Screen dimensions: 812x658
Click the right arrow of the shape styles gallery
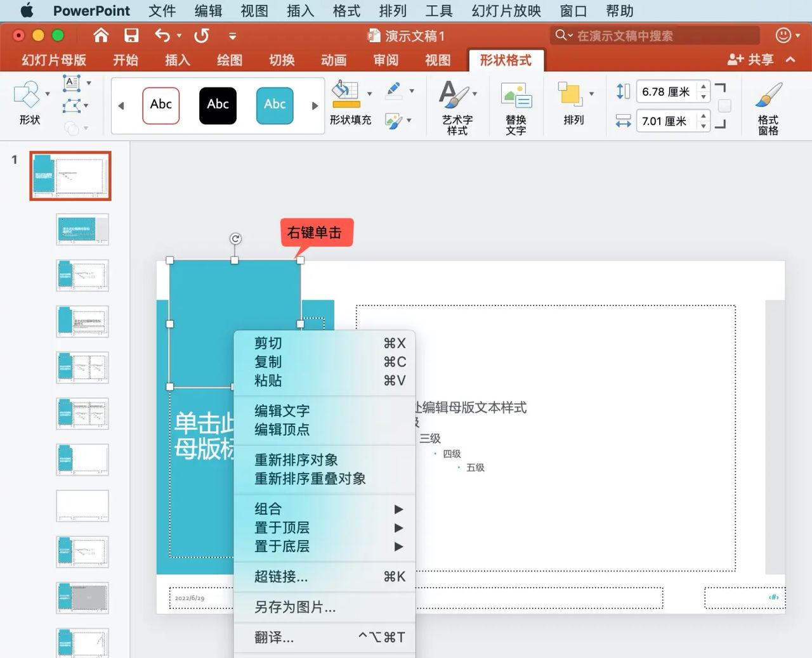[315, 106]
